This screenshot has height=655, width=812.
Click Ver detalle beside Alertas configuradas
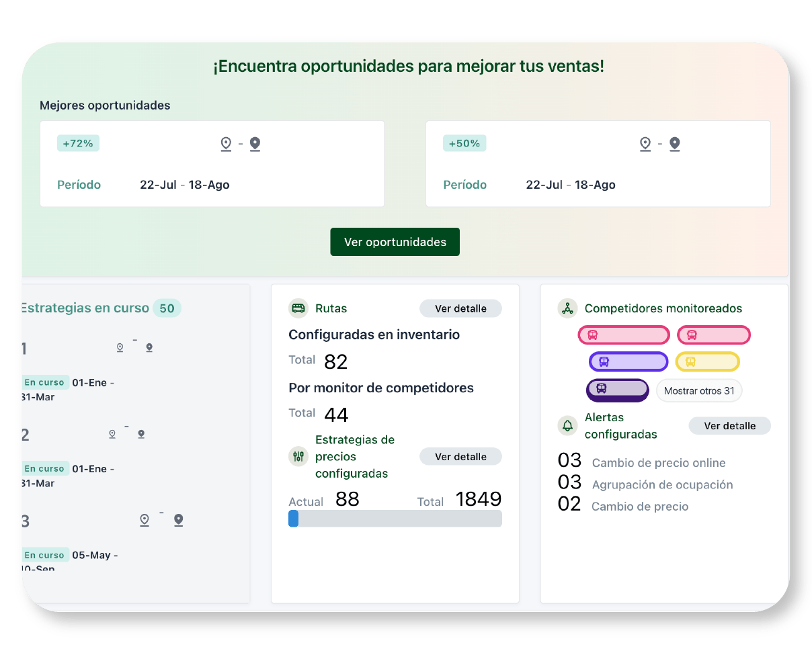pos(729,425)
